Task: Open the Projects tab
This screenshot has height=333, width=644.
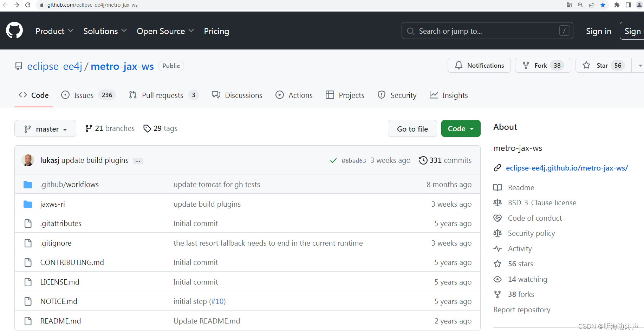Action: coord(345,95)
